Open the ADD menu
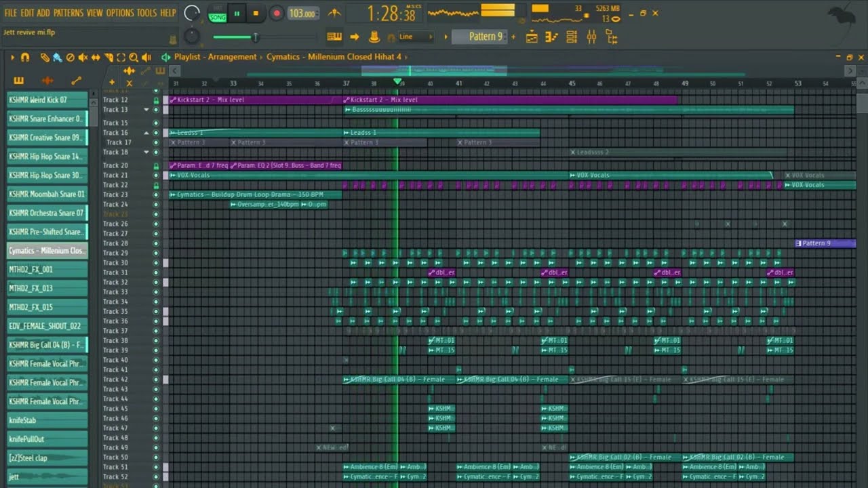 coord(43,13)
